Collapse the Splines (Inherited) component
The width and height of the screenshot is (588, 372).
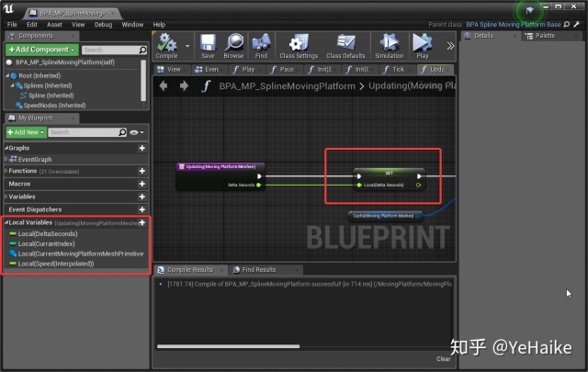(x=12, y=85)
